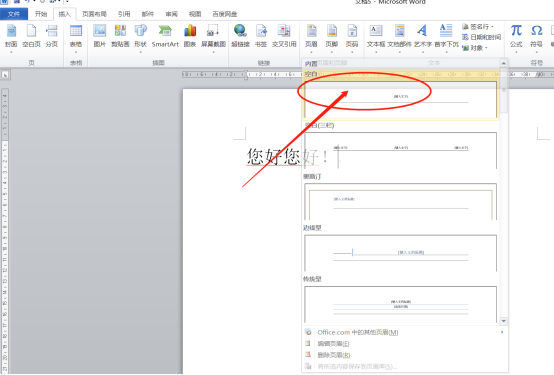Screen dimensions: 554x375
Task: Select the Blank (空白) header style thumbnail
Action: coord(400,99)
